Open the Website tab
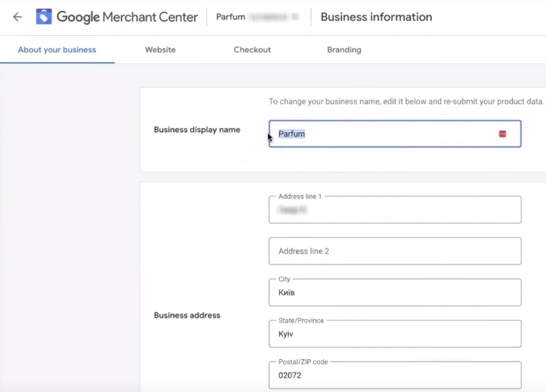Image resolution: width=546 pixels, height=392 pixels. click(160, 50)
